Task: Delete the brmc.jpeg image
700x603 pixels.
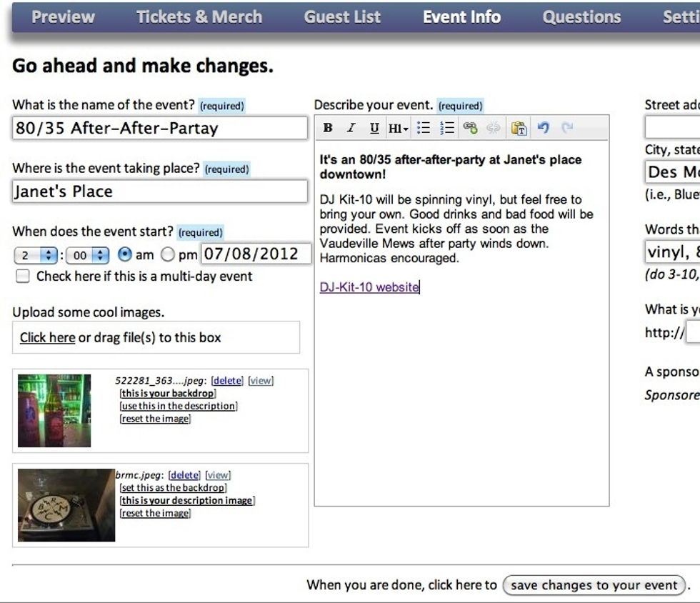Action: pyautogui.click(x=184, y=475)
